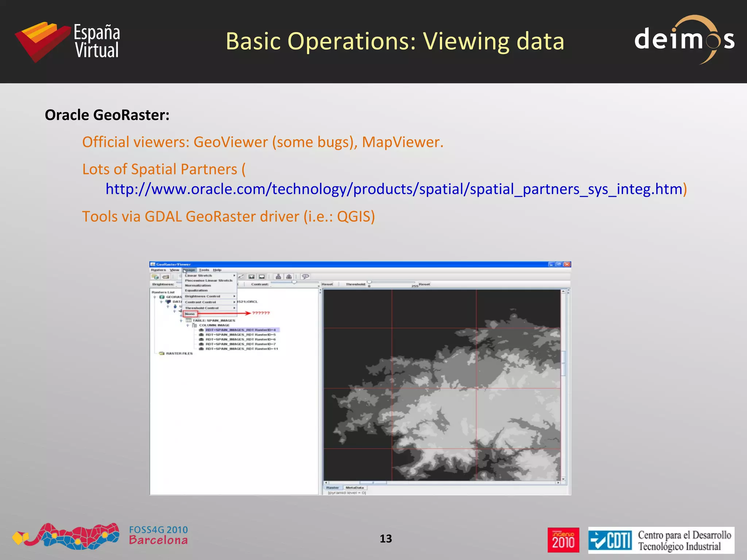This screenshot has width=747, height=560.
Task: Click the export raster toolbar icon
Action: [x=289, y=277]
